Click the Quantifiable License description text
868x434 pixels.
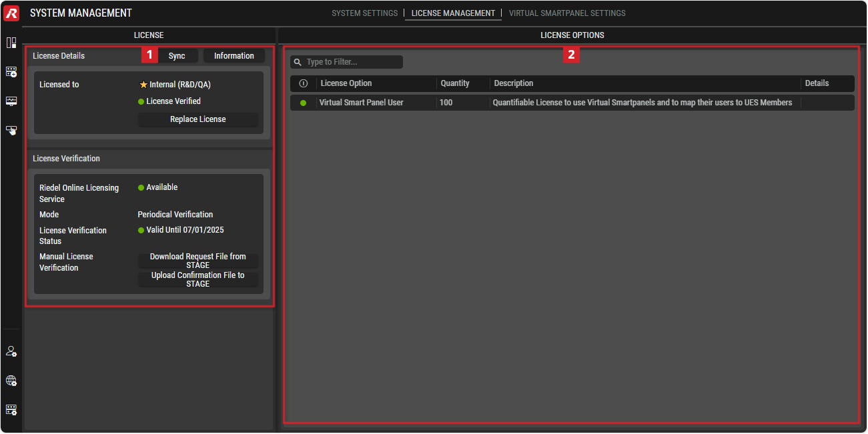pos(642,103)
